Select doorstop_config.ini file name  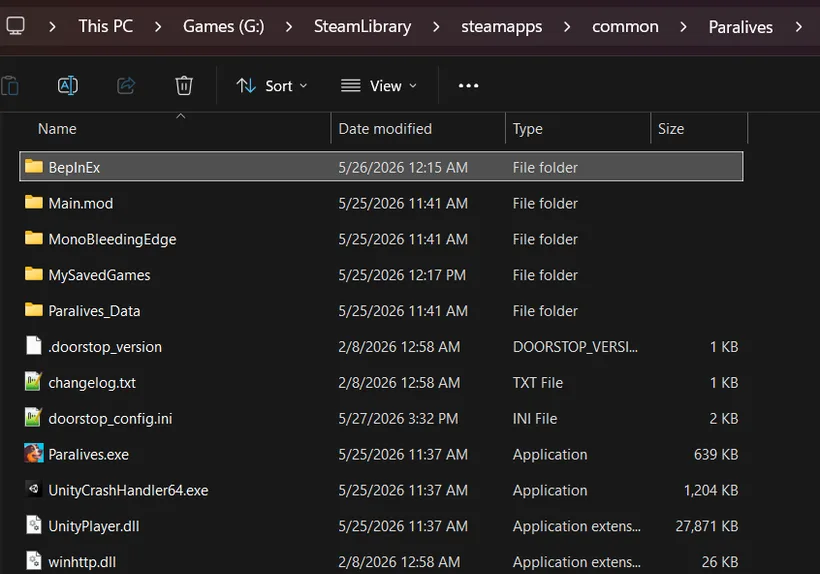pyautogui.click(x=110, y=419)
